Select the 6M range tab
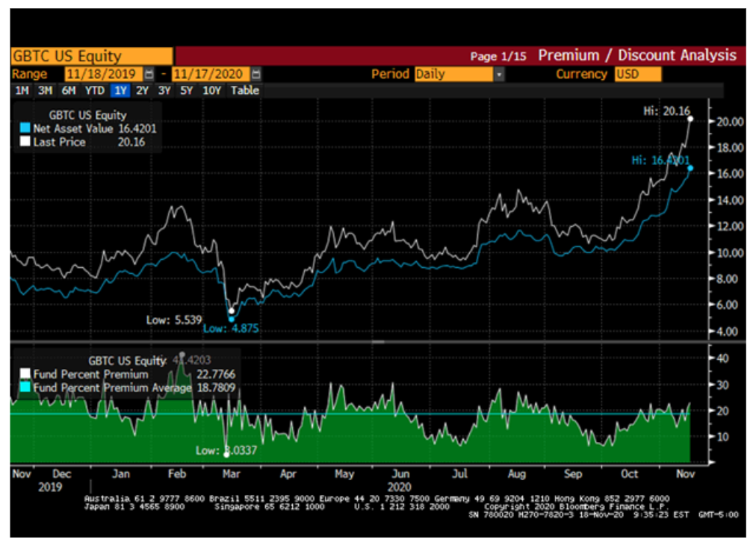 point(69,90)
